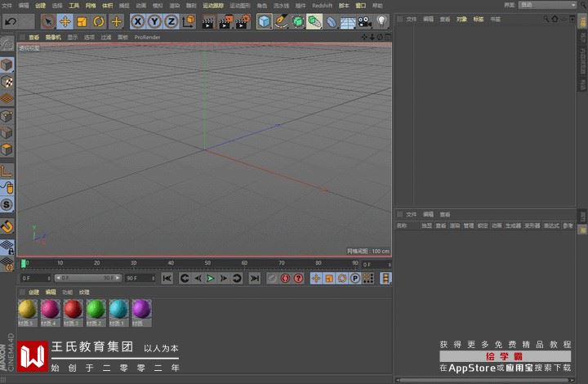Select Points mode in left sidebar
Viewport: 588px width, 384px height.
(x=7, y=116)
